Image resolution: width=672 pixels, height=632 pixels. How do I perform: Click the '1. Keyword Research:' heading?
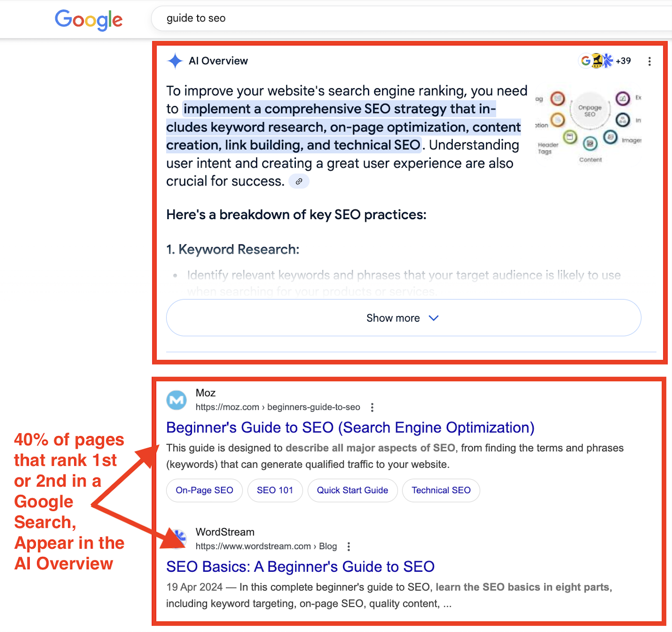point(233,249)
